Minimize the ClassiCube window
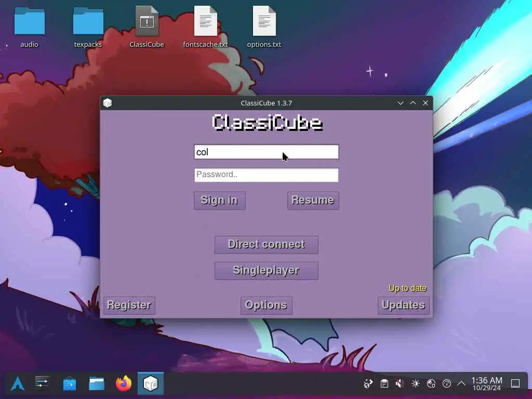This screenshot has height=399, width=532. [401, 103]
